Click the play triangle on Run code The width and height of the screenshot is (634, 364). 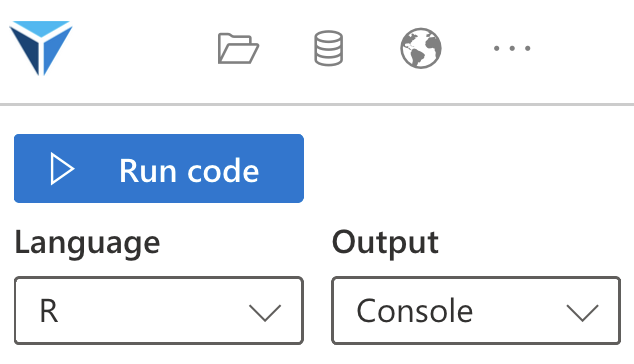pos(62,169)
